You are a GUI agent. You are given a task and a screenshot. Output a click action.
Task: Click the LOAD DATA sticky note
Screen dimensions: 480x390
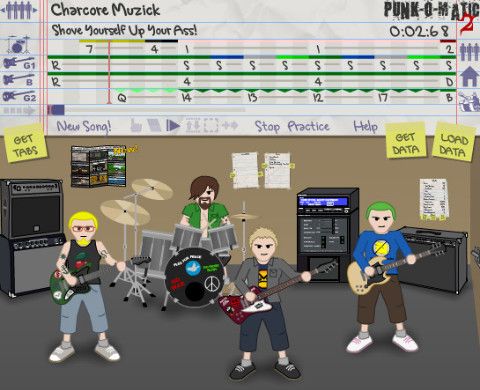coord(453,142)
